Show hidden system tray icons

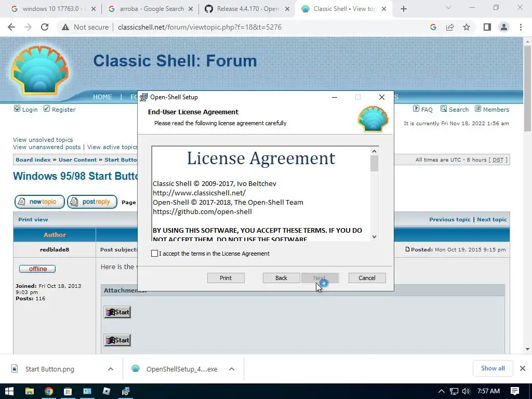pyautogui.click(x=442, y=391)
